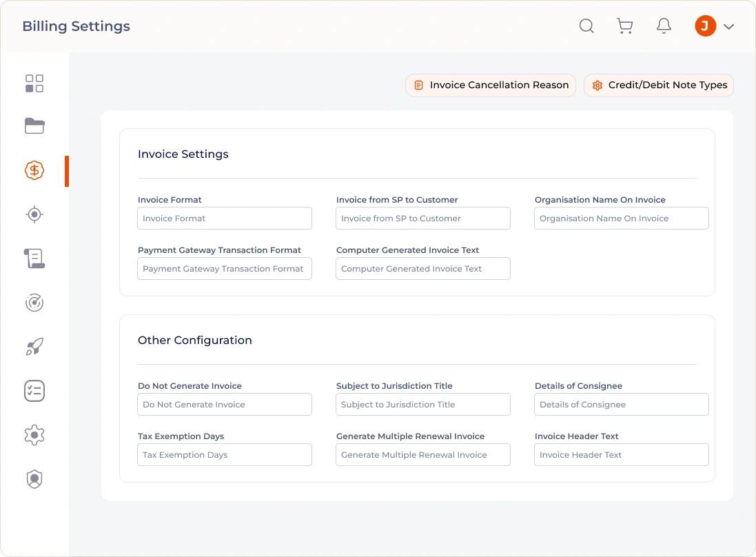Focus the Generate Multiple Renewal Invoice field

tap(423, 455)
